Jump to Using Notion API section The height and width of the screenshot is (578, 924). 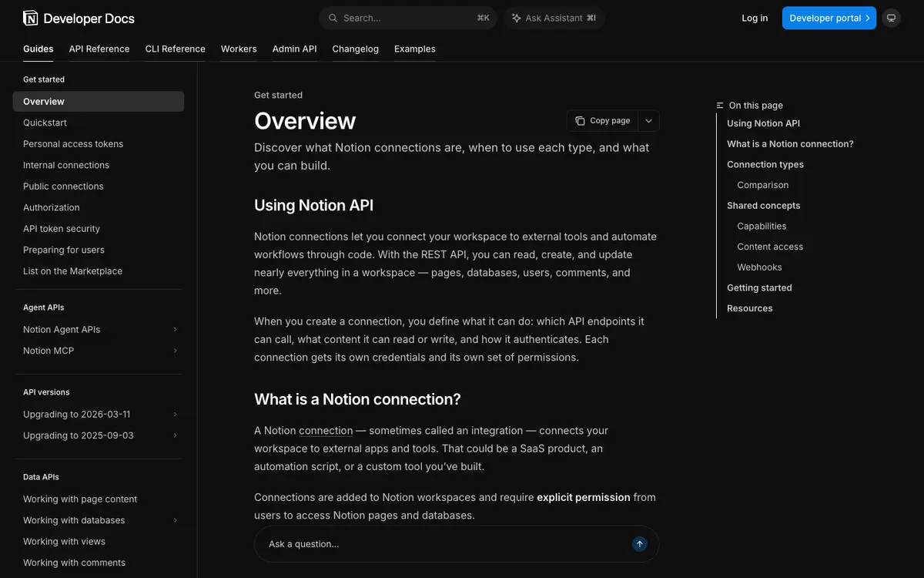point(763,123)
